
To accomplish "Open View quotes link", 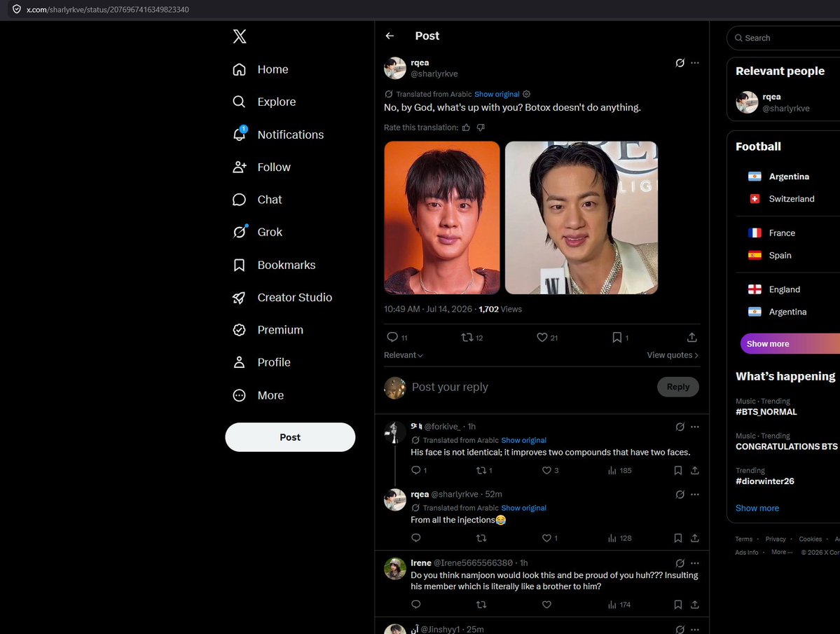I will point(673,355).
